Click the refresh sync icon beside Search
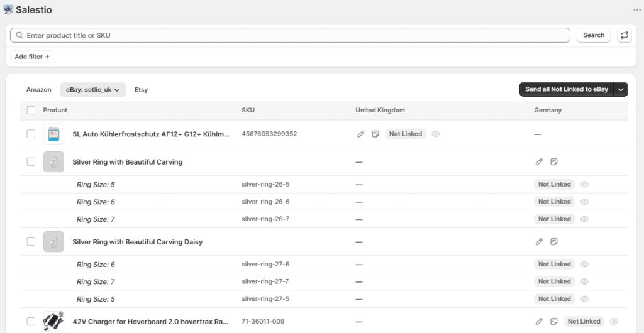The image size is (644, 333). [625, 35]
